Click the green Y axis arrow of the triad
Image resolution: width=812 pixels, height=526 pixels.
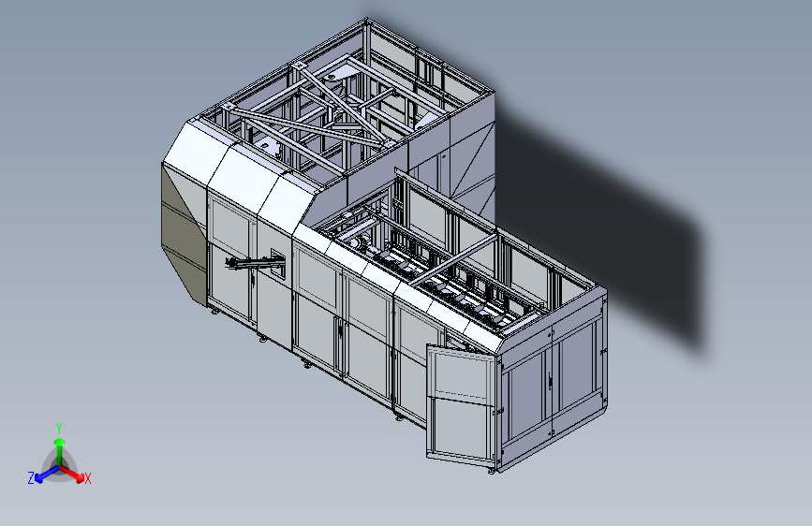click(60, 451)
